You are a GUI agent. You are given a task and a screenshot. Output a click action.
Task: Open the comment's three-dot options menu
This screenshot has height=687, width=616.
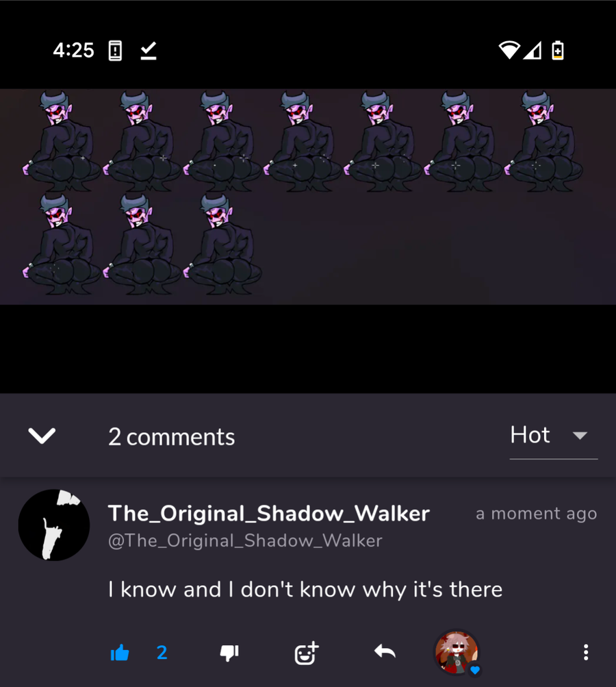(586, 652)
